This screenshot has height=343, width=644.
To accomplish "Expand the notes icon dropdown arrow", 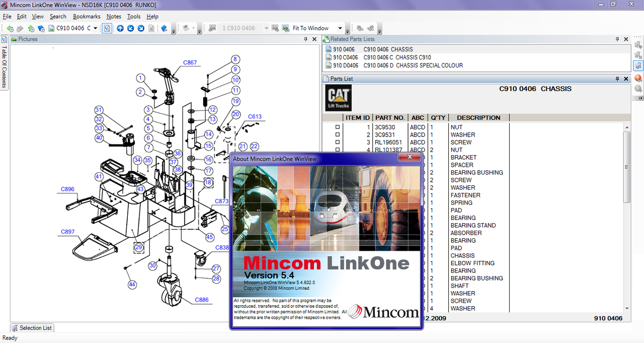I will tap(194, 28).
